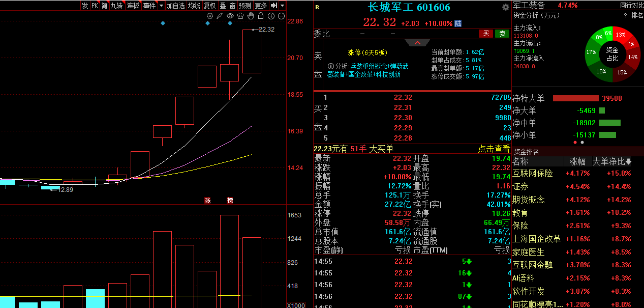644x308 pixels.
Task: Click the R badge icon
Action: pyautogui.click(x=318, y=7)
